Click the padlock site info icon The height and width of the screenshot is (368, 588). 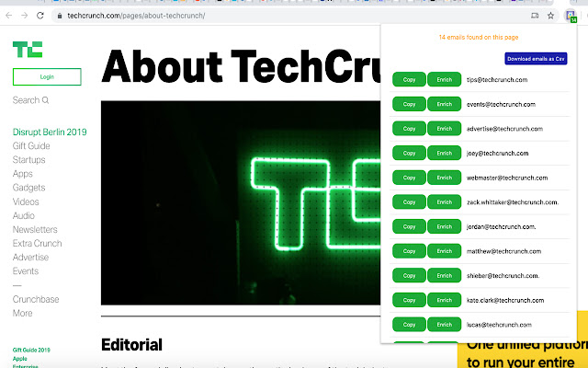click(x=59, y=16)
